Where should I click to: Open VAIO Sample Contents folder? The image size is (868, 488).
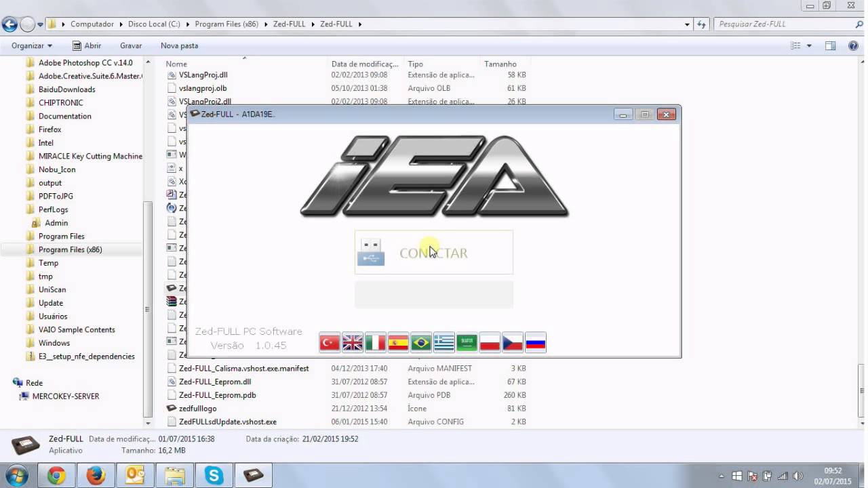coord(77,329)
